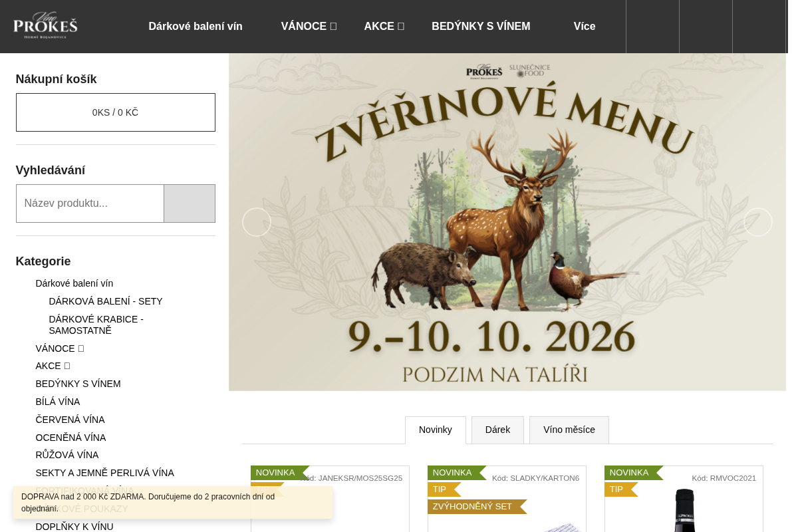Open sidebar category ČERVENÁ VÍNA

point(70,420)
